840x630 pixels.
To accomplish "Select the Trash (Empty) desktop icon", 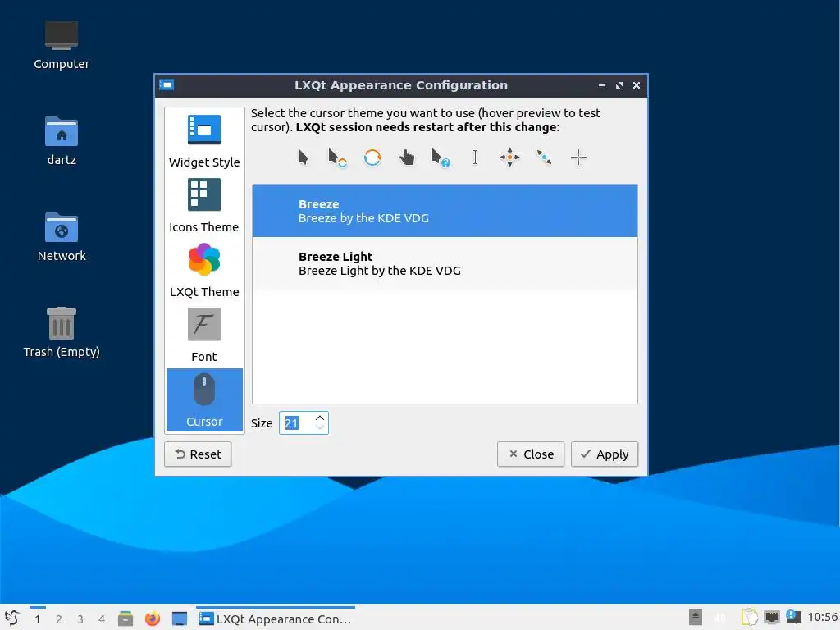I will coord(62,332).
